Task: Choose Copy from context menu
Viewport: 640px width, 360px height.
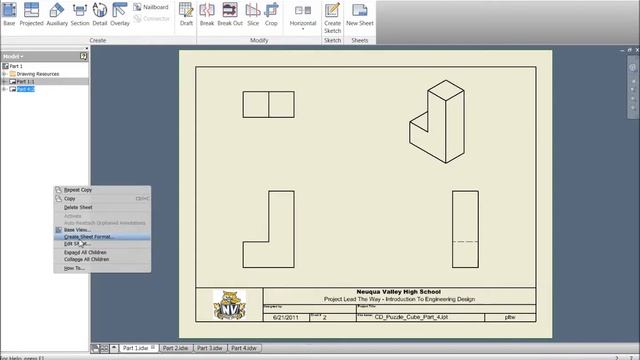Action: click(x=102, y=198)
